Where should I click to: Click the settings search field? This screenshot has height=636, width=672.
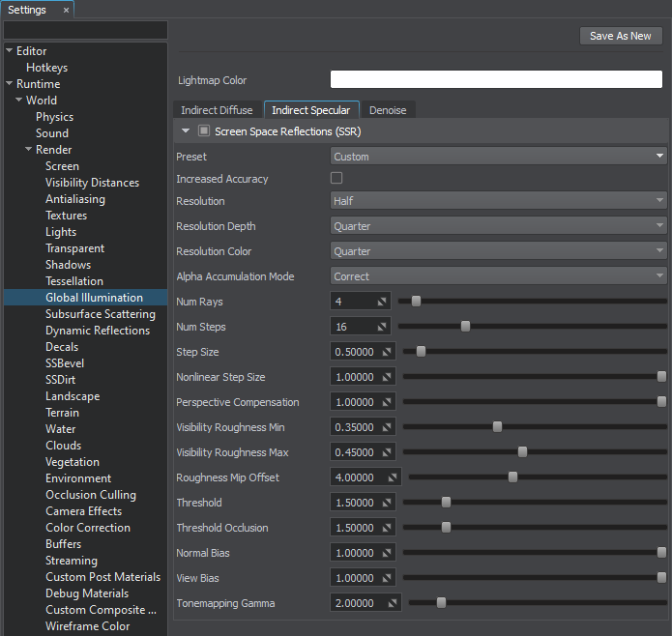pyautogui.click(x=85, y=30)
